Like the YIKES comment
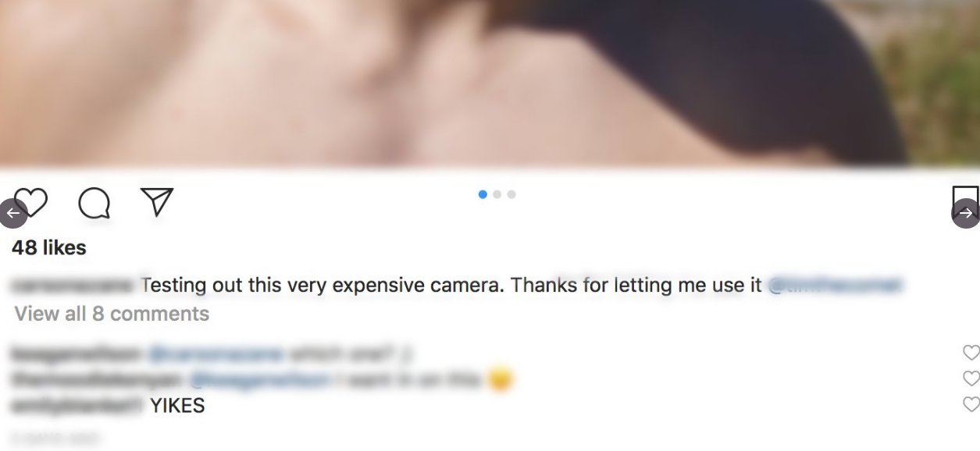 pos(971,404)
